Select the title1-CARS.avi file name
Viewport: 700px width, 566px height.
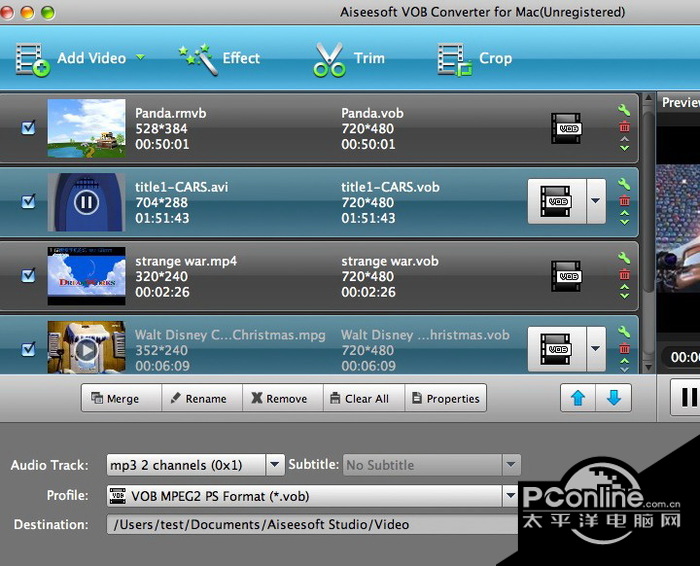point(181,187)
